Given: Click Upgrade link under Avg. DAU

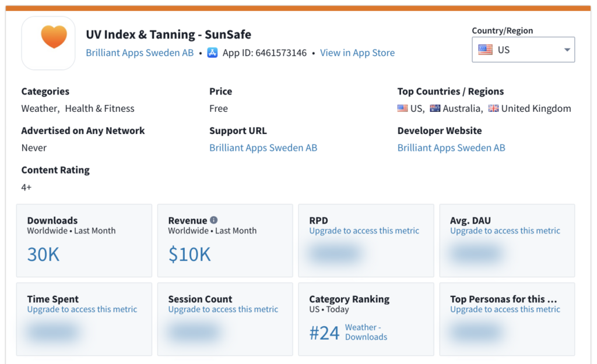Looking at the screenshot, I should [x=505, y=231].
